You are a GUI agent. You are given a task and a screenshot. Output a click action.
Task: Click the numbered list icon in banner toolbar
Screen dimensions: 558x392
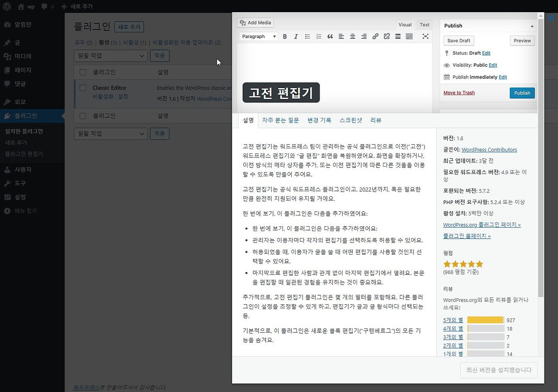pos(319,37)
